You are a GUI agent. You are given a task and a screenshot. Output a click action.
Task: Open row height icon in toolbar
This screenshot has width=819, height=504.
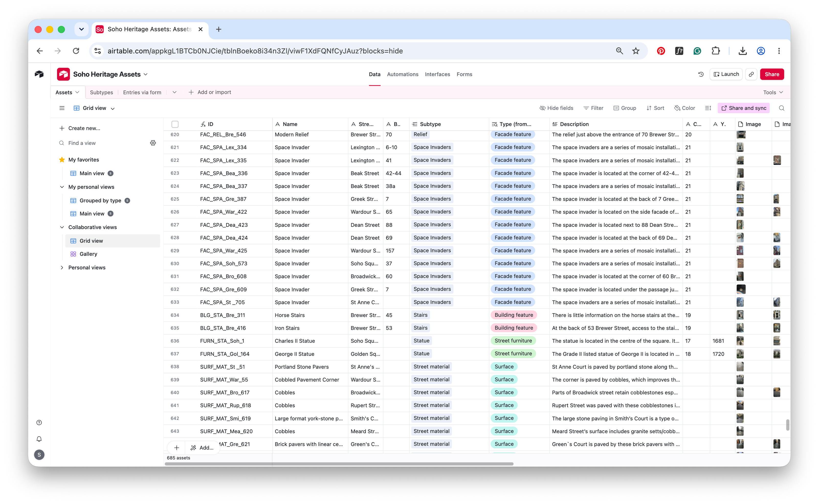point(708,108)
